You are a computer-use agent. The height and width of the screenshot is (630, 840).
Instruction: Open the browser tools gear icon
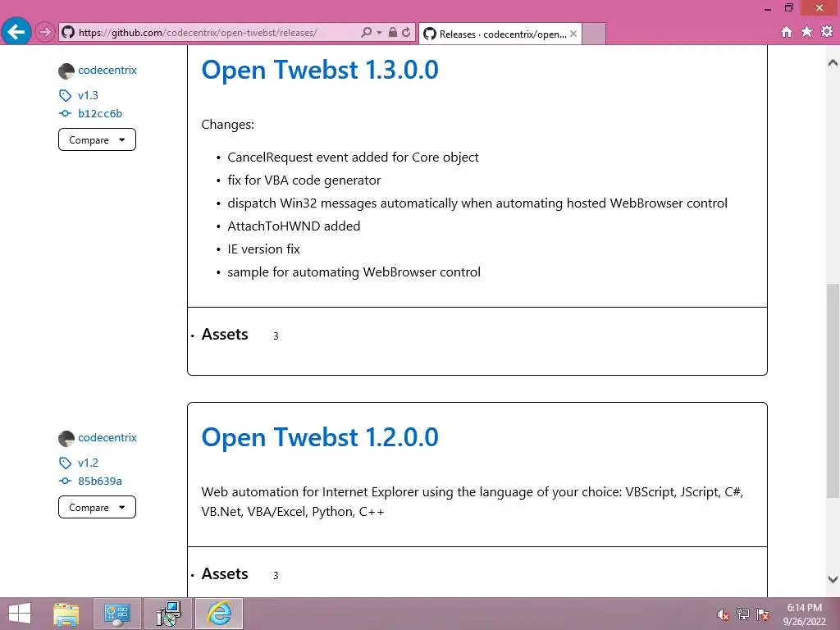pyautogui.click(x=827, y=32)
